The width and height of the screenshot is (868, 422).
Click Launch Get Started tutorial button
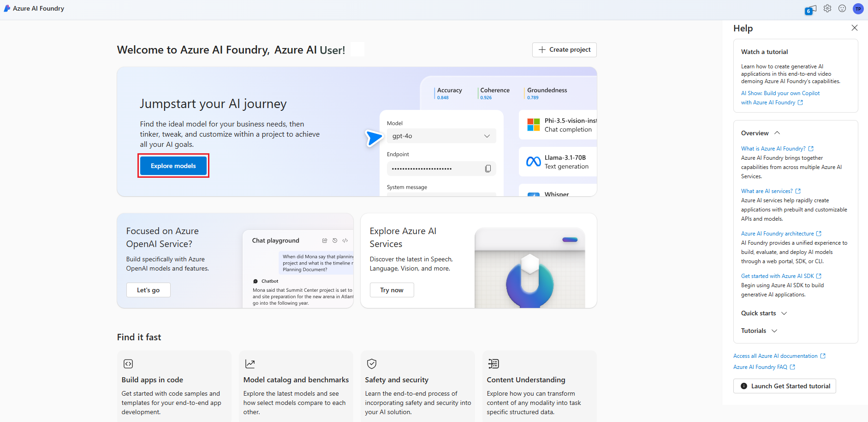click(785, 386)
